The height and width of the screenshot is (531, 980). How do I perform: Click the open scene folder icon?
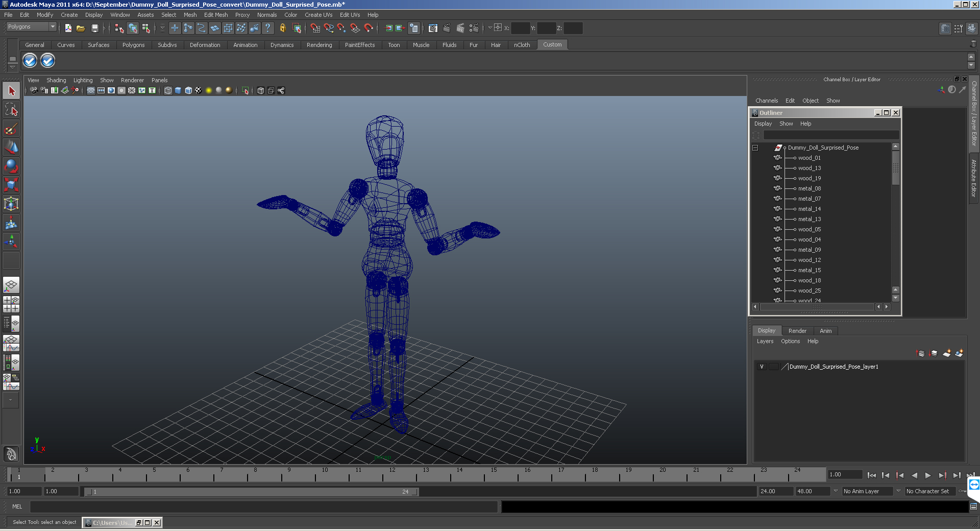click(81, 28)
